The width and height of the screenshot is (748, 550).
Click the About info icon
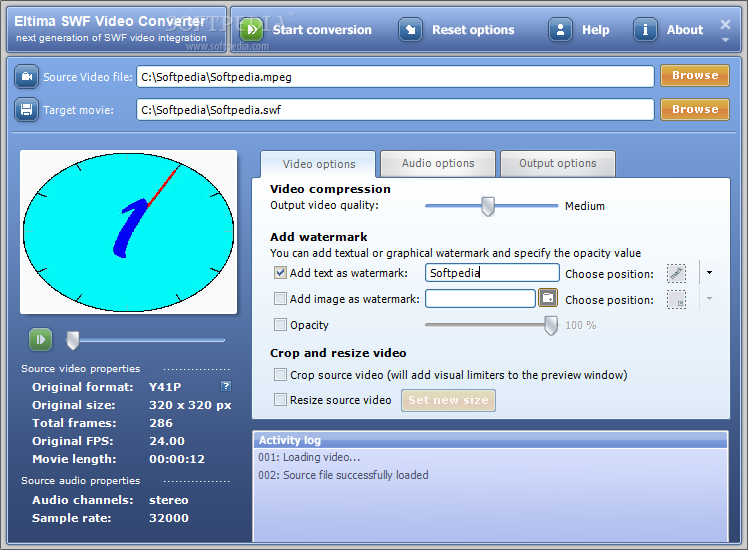point(645,30)
